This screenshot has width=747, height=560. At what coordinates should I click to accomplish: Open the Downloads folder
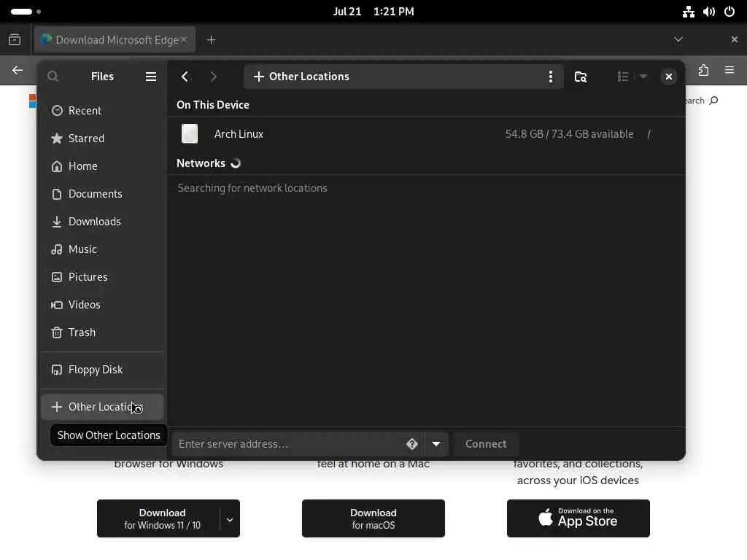click(102, 222)
